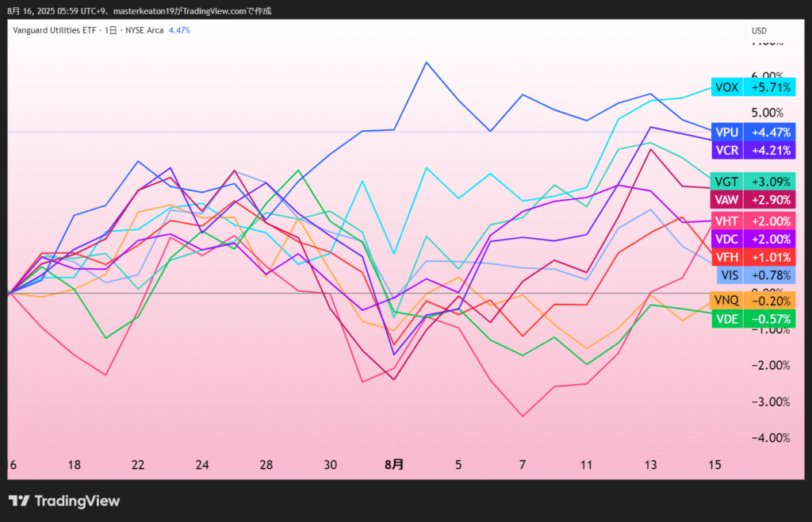The image size is (812, 522).
Task: Click the +2.90% value for VAW
Action: point(769,199)
